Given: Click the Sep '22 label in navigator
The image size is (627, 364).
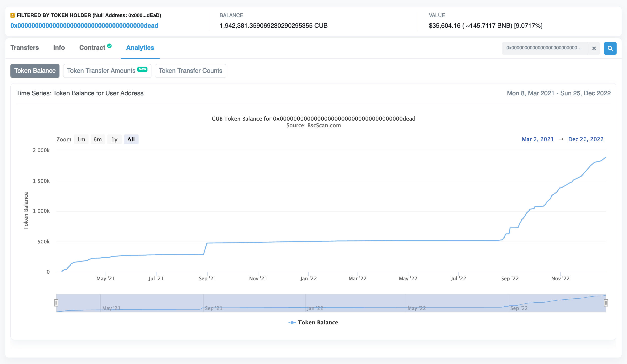Looking at the screenshot, I should [x=519, y=308].
